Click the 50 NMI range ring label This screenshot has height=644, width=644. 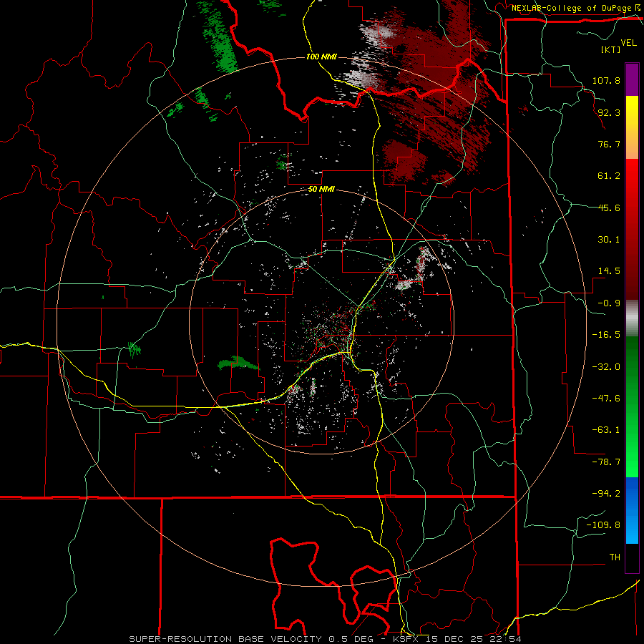(321, 190)
